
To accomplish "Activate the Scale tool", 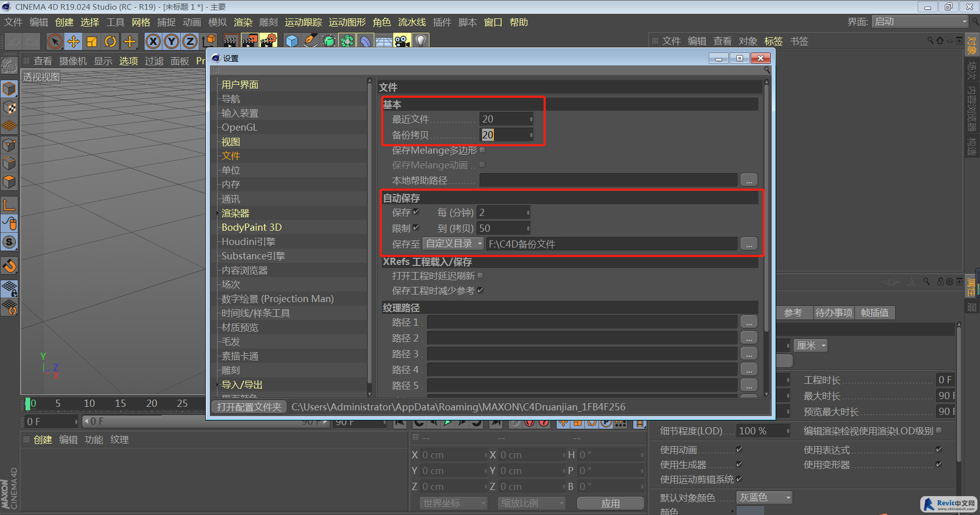I will point(92,41).
